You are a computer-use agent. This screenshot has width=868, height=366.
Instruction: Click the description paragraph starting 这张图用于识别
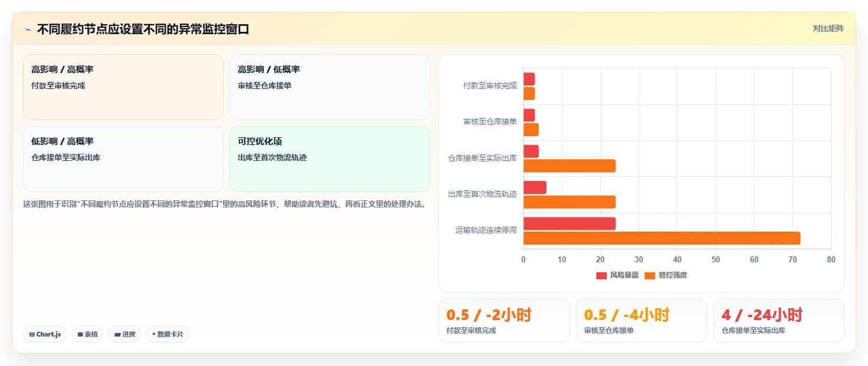[224, 205]
